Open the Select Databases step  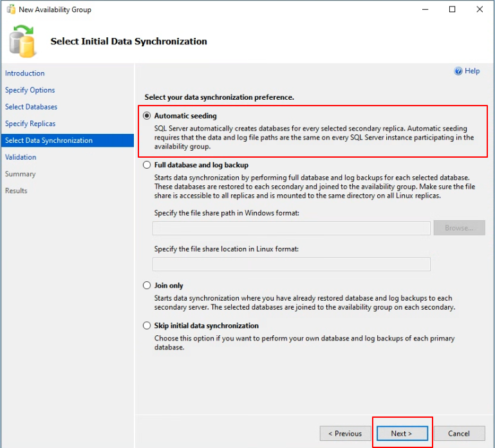tap(31, 107)
